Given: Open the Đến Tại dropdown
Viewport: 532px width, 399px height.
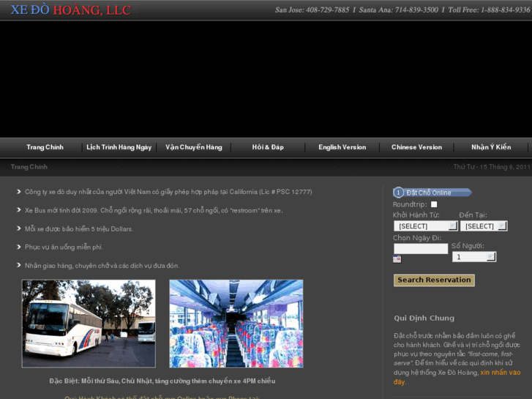Looking at the screenshot, I should tap(484, 226).
